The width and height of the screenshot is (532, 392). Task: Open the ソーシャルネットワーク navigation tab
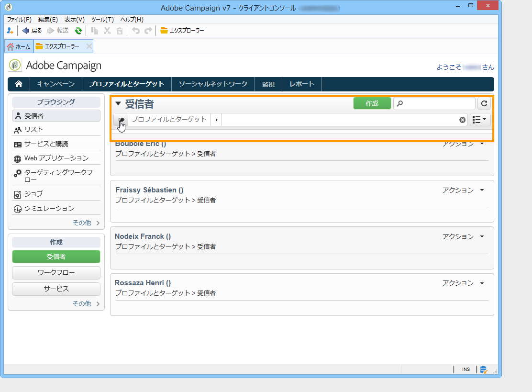(x=213, y=84)
